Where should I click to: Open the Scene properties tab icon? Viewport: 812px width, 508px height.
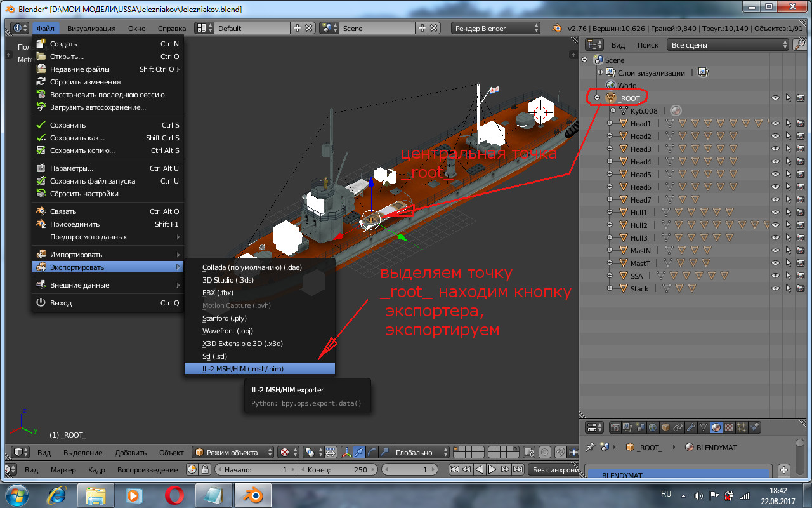tap(640, 427)
